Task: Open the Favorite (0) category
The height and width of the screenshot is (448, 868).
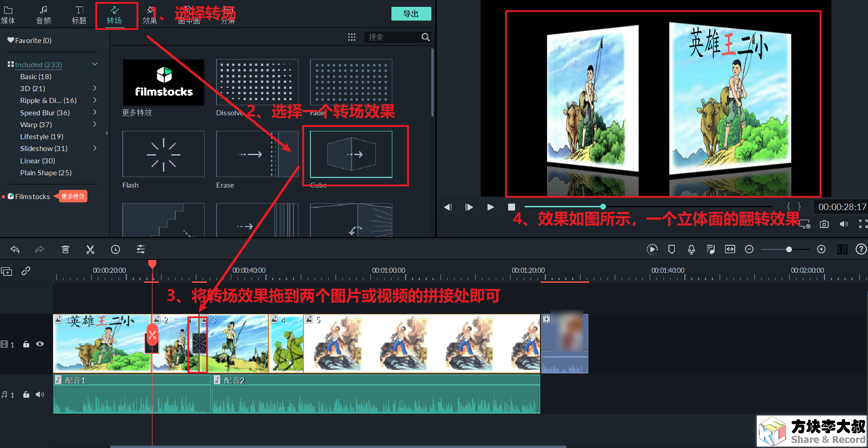Action: (29, 40)
